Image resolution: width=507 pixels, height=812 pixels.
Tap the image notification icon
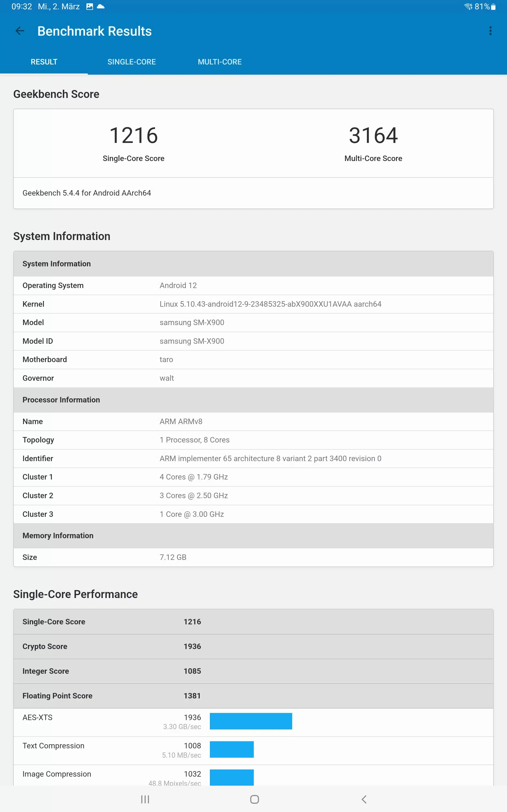89,6
